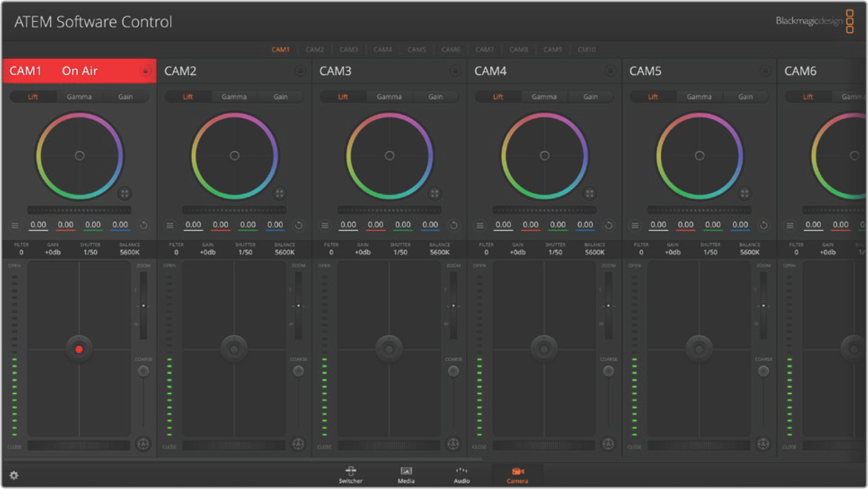Select Gamma mode for CAM1
The height and width of the screenshot is (489, 868).
(x=79, y=96)
